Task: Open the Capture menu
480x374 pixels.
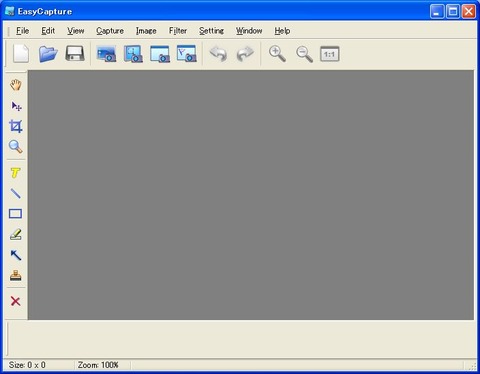Action: (x=110, y=31)
